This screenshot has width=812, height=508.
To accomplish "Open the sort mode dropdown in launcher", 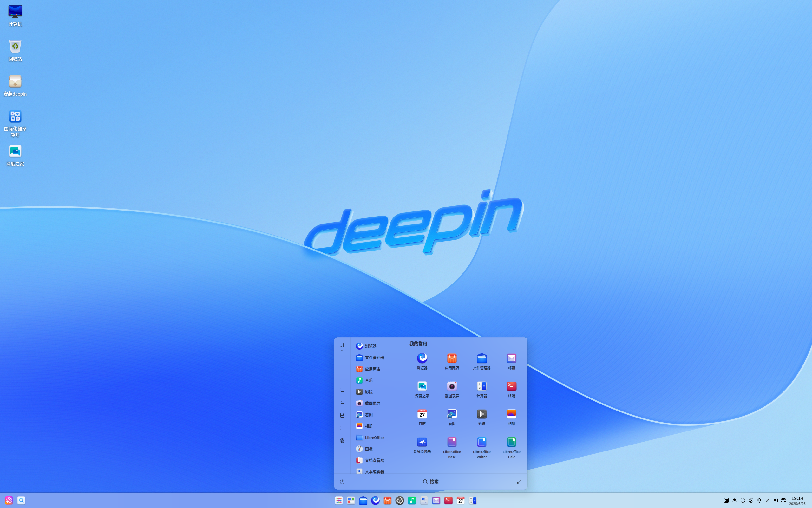I will 342,347.
